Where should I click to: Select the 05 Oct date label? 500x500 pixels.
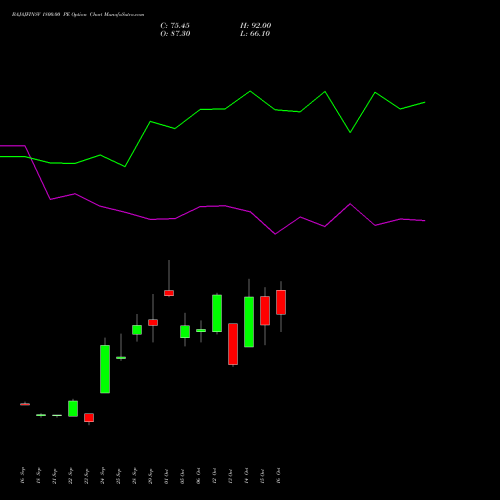pos(183,476)
